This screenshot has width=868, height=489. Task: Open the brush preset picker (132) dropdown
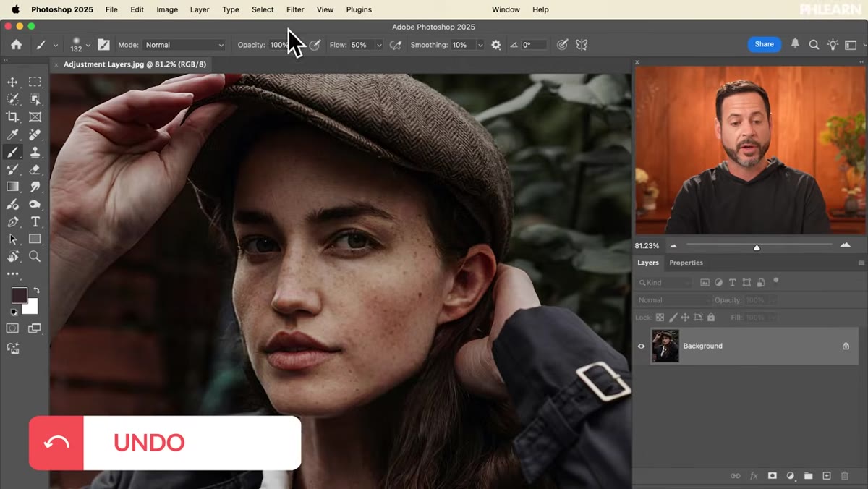click(88, 45)
